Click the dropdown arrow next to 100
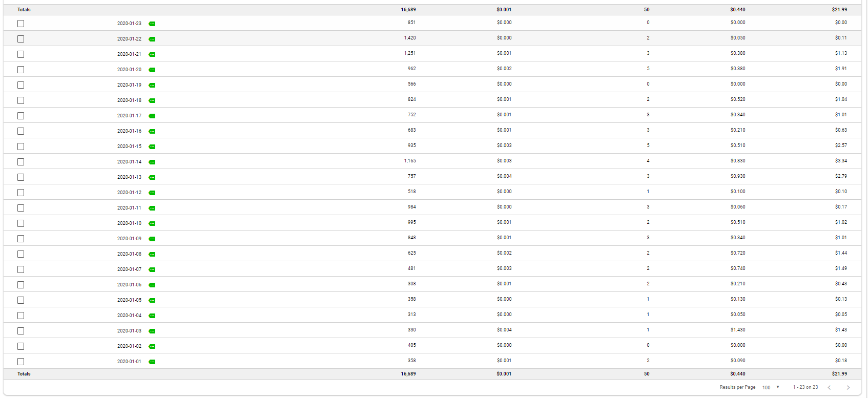The height and width of the screenshot is (398, 868). tap(778, 387)
